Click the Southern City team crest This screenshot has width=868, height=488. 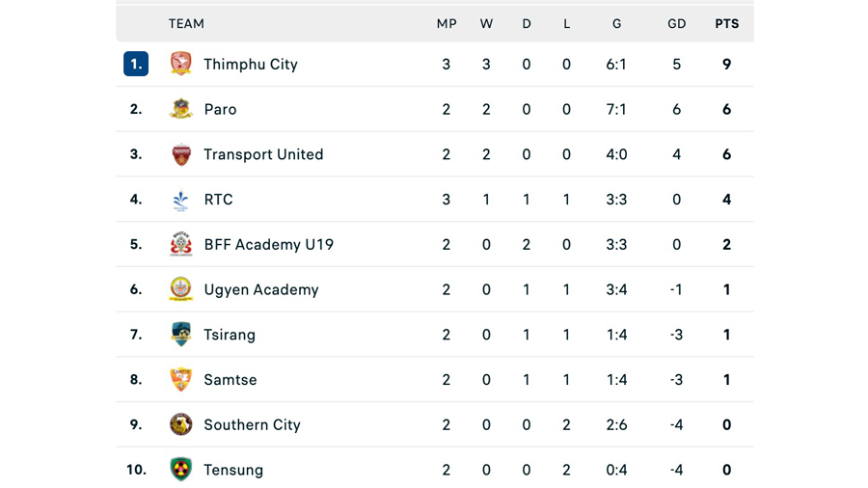(181, 424)
